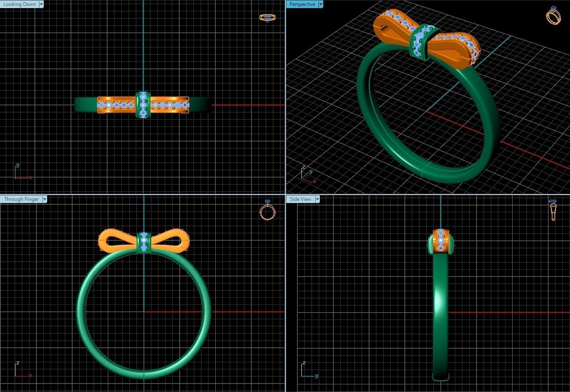Click the side ring icon in Side View

click(553, 210)
